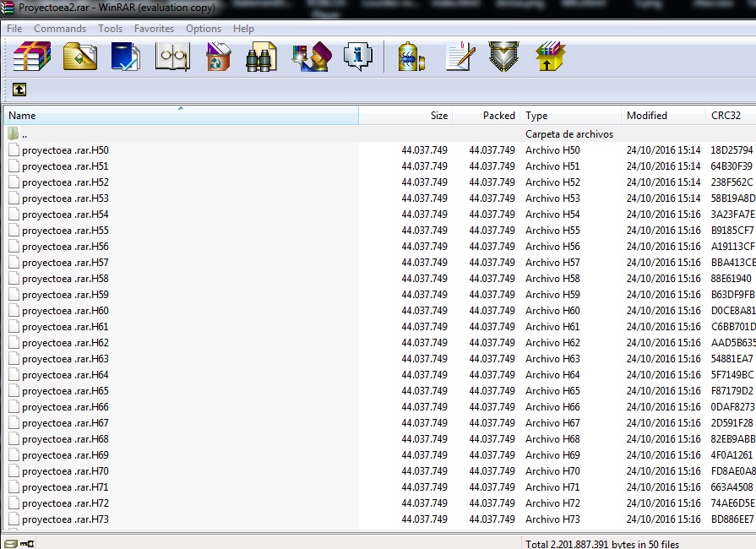This screenshot has height=549, width=756.
Task: Click the Extract To folder icon
Action: 80,57
